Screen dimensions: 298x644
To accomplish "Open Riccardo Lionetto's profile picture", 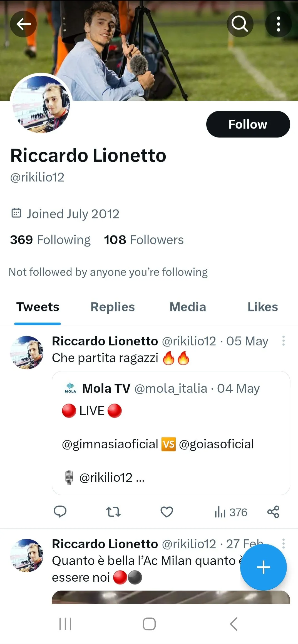I will (x=41, y=104).
